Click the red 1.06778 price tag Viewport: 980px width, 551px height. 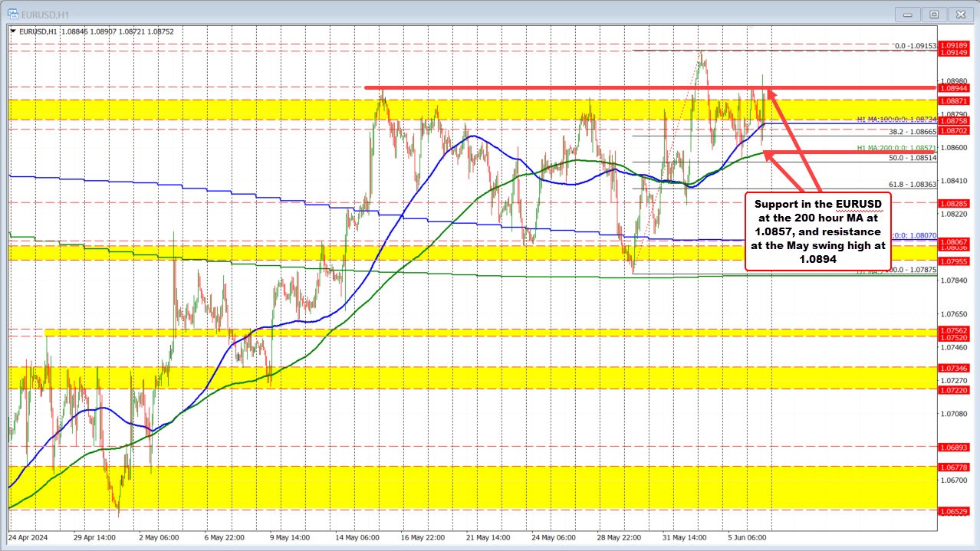(954, 467)
